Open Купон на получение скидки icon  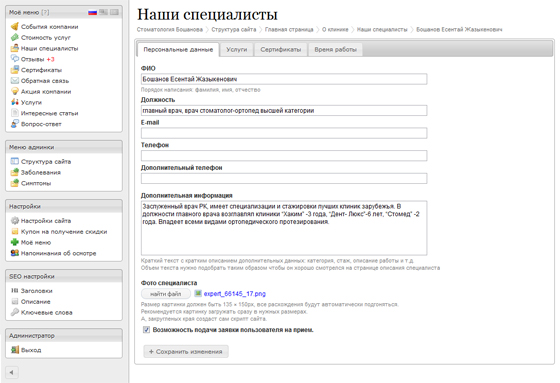(x=15, y=232)
